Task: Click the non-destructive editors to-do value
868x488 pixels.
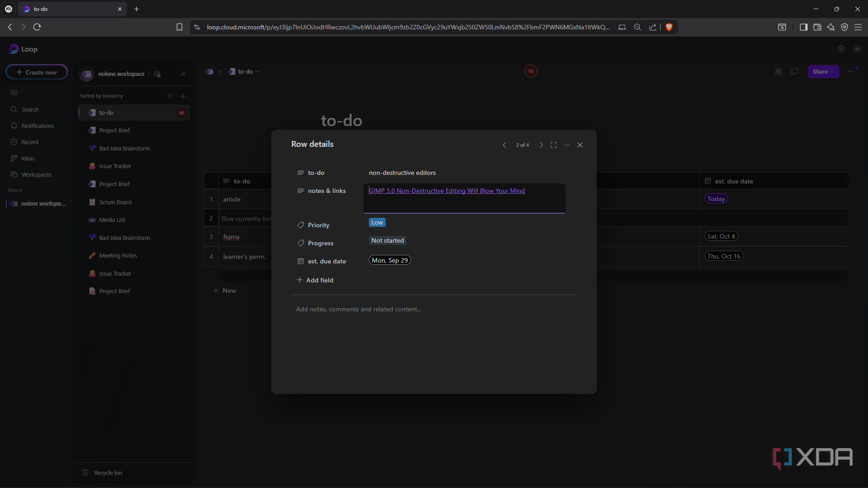Action: [x=402, y=173]
